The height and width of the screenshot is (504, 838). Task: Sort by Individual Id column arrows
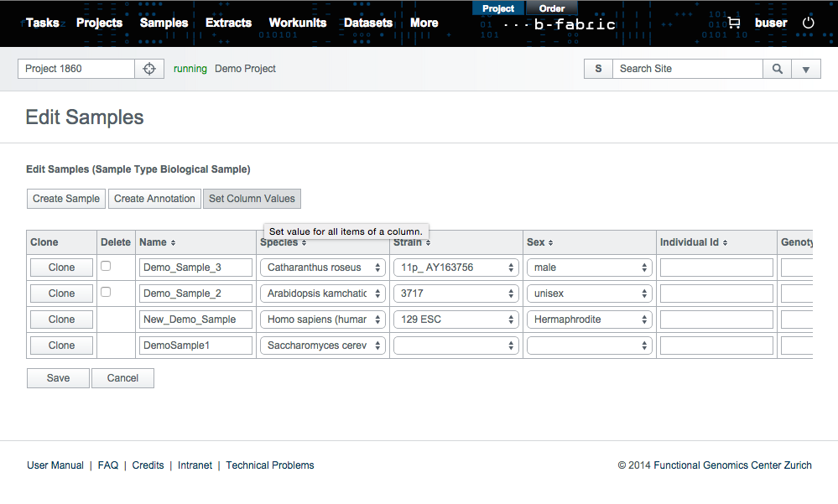(725, 243)
